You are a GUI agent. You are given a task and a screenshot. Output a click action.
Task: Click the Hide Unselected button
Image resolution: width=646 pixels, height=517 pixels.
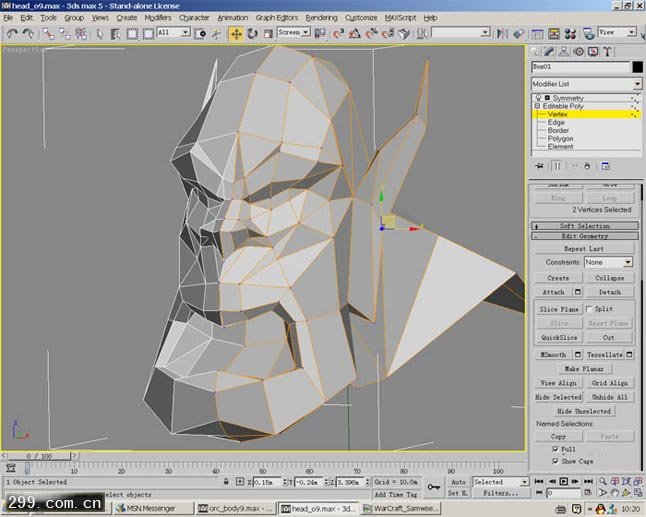584,411
